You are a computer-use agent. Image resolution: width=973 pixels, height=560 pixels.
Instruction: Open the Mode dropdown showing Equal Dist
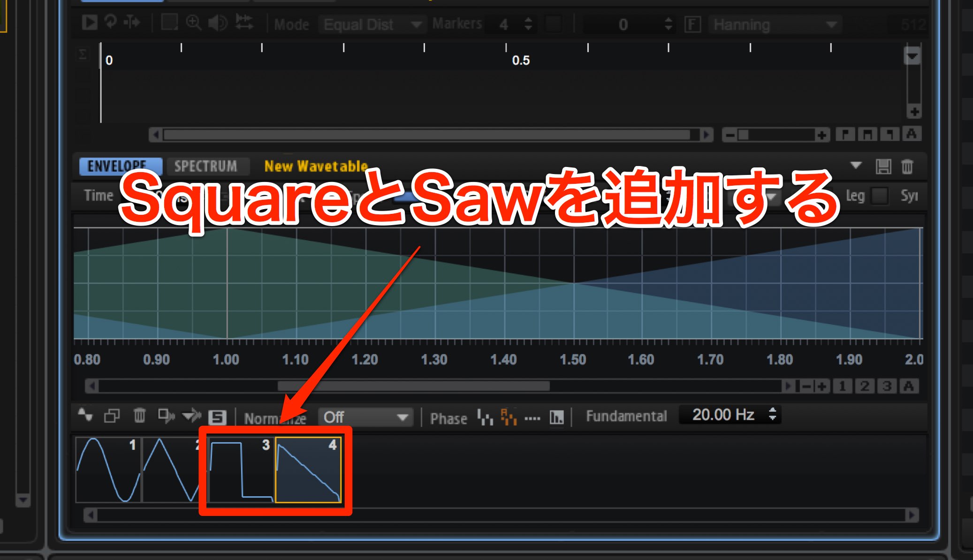pyautogui.click(x=372, y=24)
